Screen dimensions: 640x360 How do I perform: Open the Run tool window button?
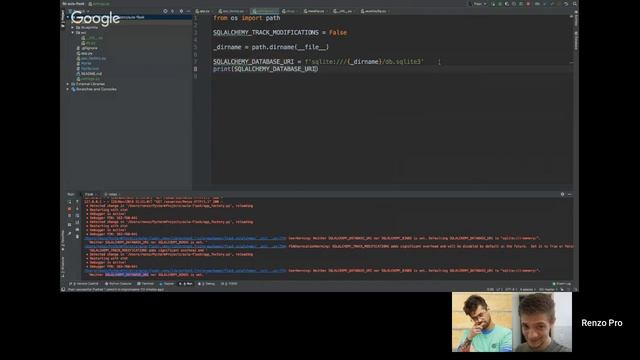(186, 284)
